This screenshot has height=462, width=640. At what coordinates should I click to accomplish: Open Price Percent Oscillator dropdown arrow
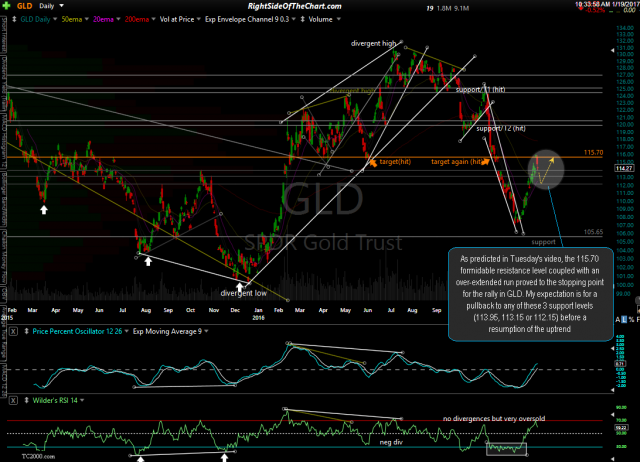127,331
